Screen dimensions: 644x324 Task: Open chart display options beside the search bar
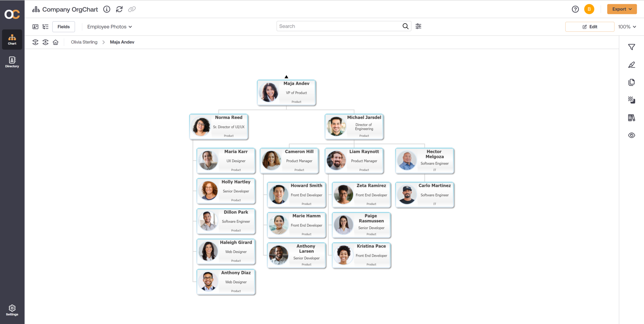click(x=418, y=26)
